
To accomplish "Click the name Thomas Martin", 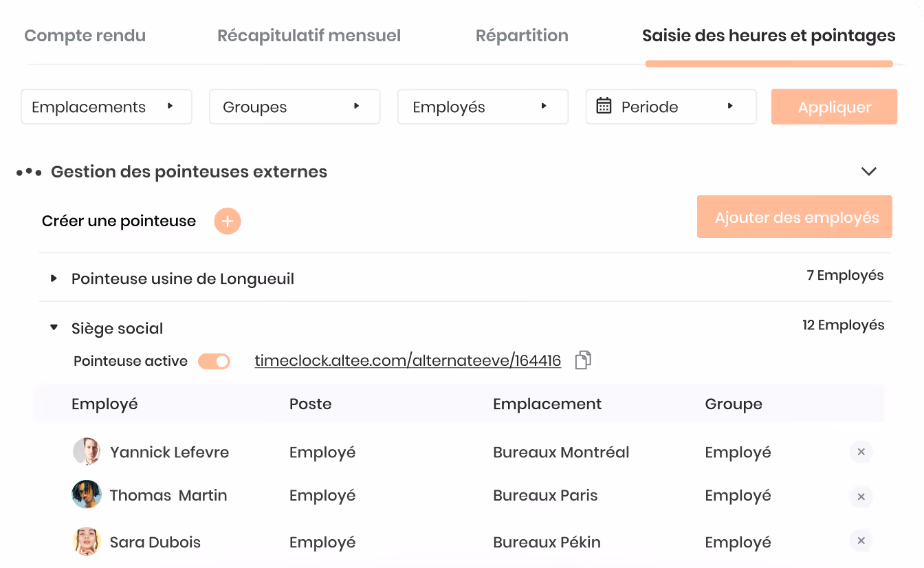I will (168, 495).
